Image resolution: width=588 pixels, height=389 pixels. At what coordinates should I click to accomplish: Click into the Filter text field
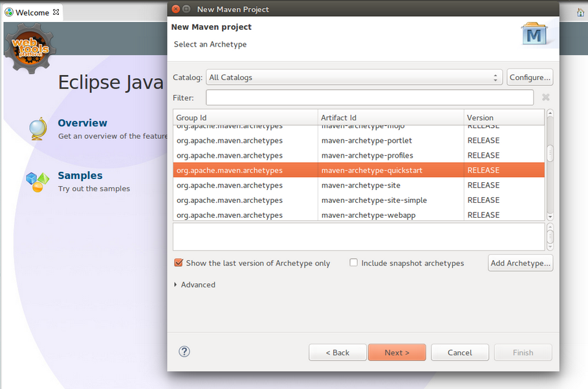coord(370,98)
